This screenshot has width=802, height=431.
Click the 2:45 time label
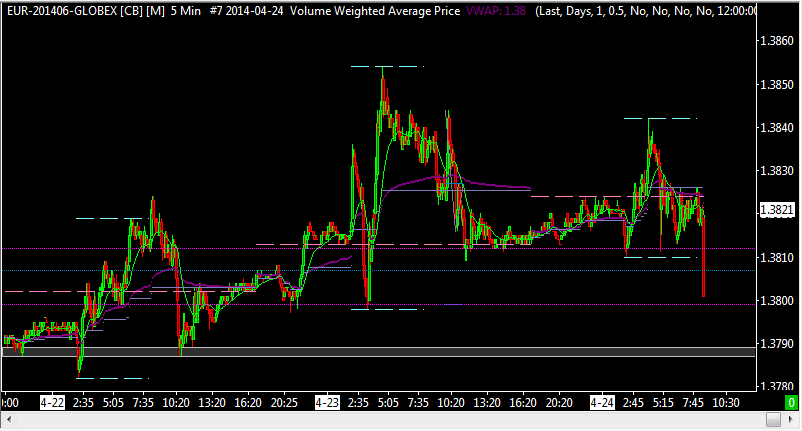pyautogui.click(x=633, y=403)
